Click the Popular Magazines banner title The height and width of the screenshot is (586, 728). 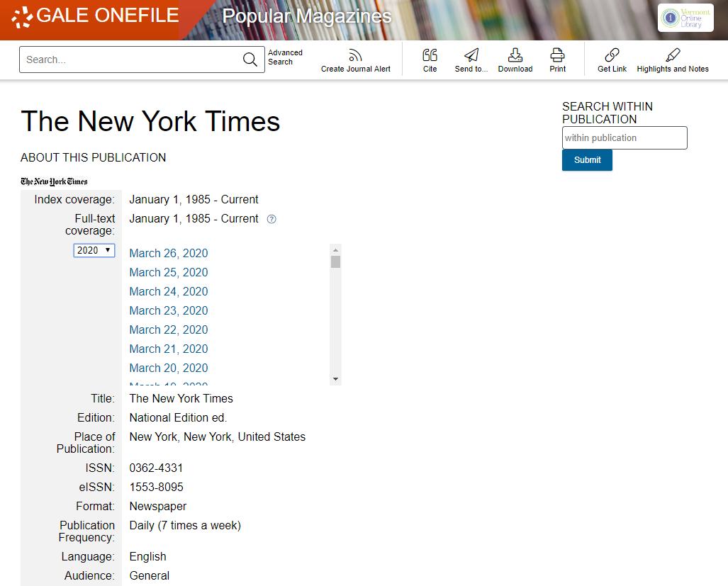click(307, 16)
